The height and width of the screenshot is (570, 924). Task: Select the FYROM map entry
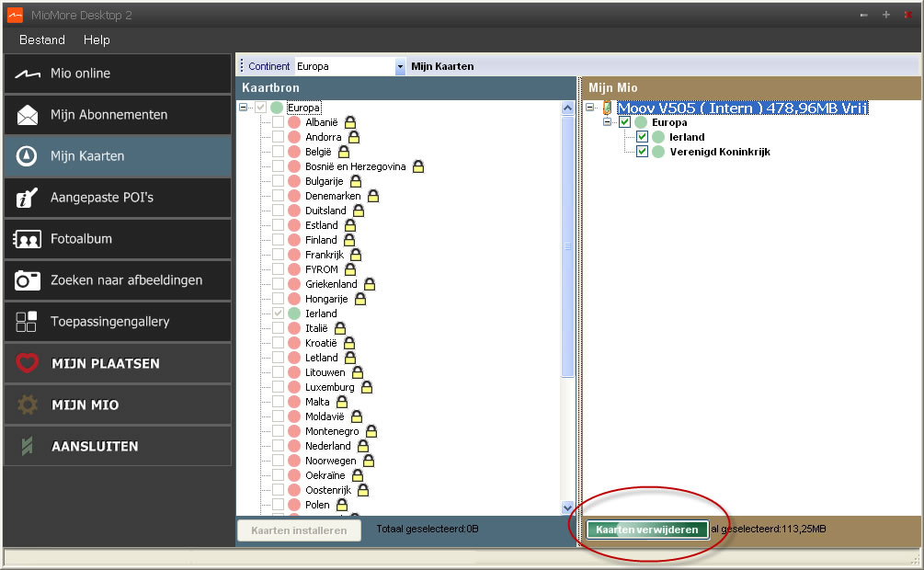pos(322,269)
